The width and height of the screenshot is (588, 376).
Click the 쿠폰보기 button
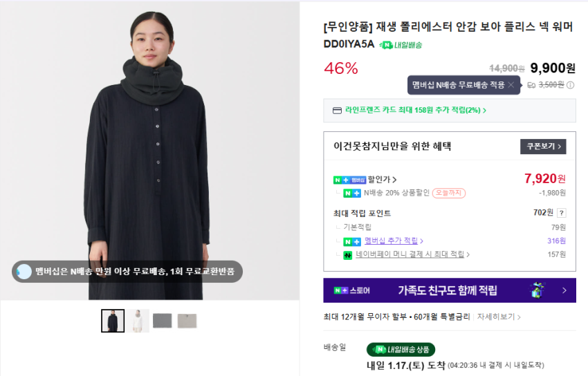pyautogui.click(x=543, y=147)
